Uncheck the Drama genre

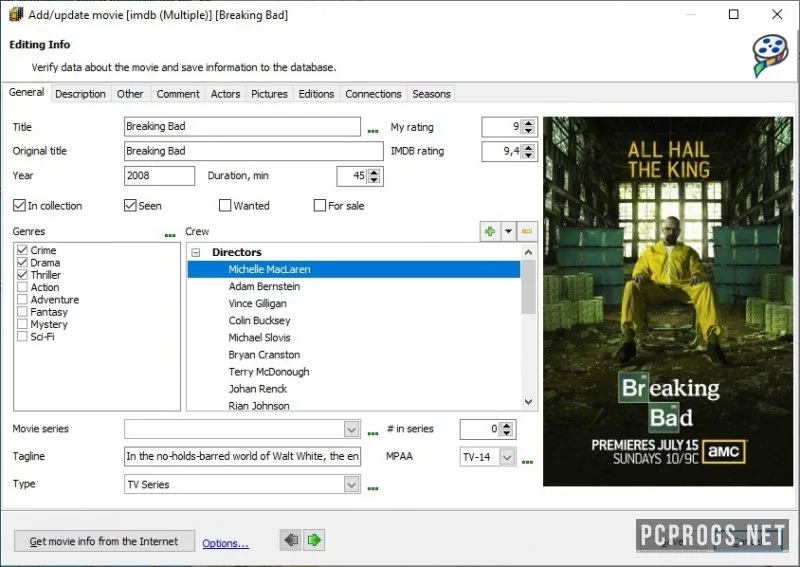pos(22,262)
